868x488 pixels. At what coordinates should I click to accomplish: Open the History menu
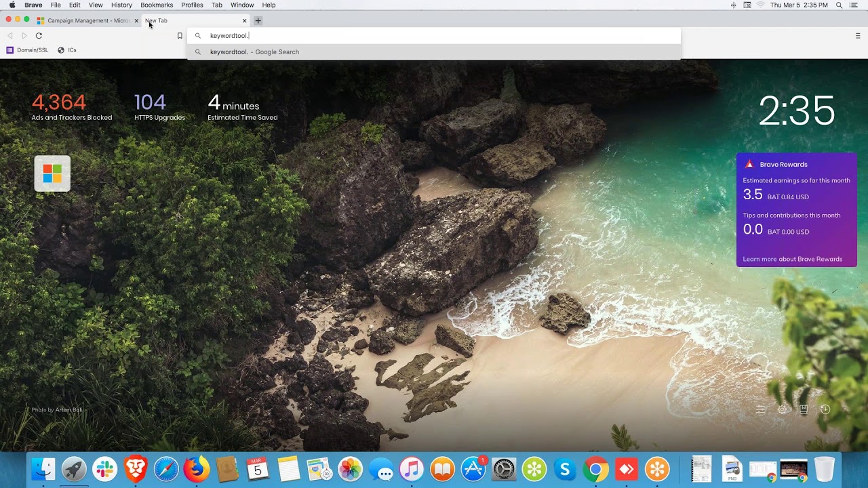tap(121, 5)
